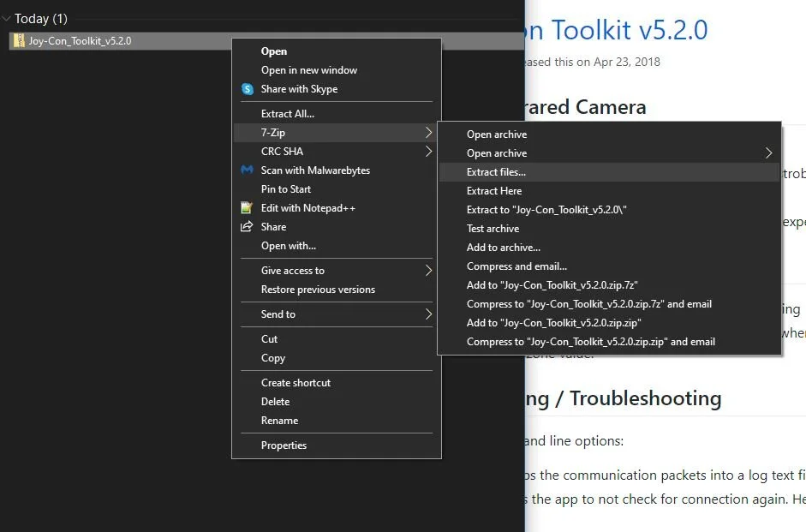Click the Toolkit v5.2.0 release title link
Viewport: 806px width, 532px height.
(x=617, y=30)
